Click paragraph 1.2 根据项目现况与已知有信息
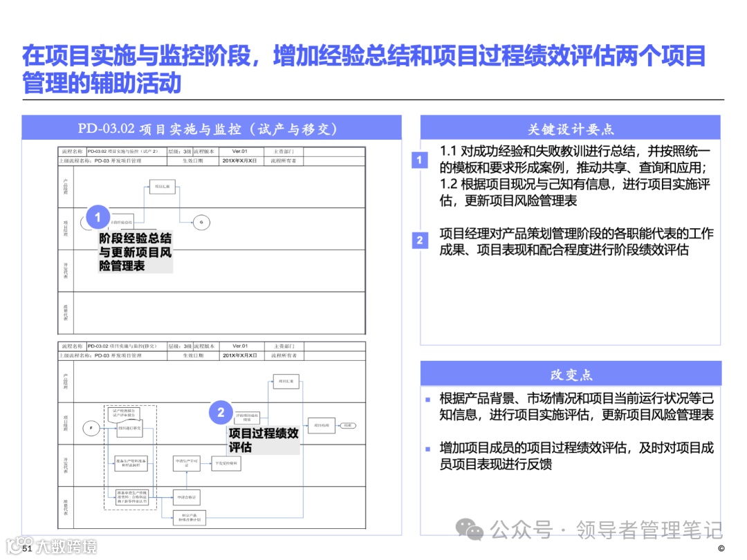This screenshot has width=747, height=560. [x=575, y=192]
